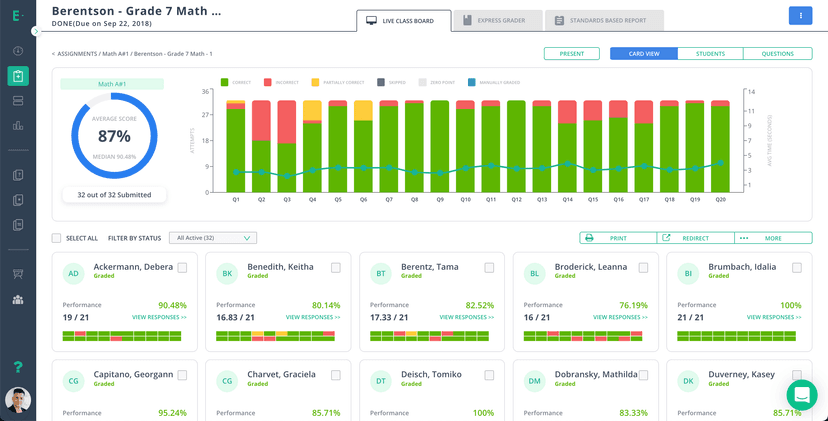
Task: Open the green chat support bubble
Action: coord(801,394)
